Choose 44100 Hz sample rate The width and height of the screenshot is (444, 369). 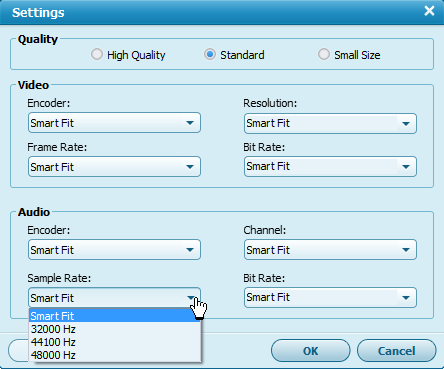point(115,342)
